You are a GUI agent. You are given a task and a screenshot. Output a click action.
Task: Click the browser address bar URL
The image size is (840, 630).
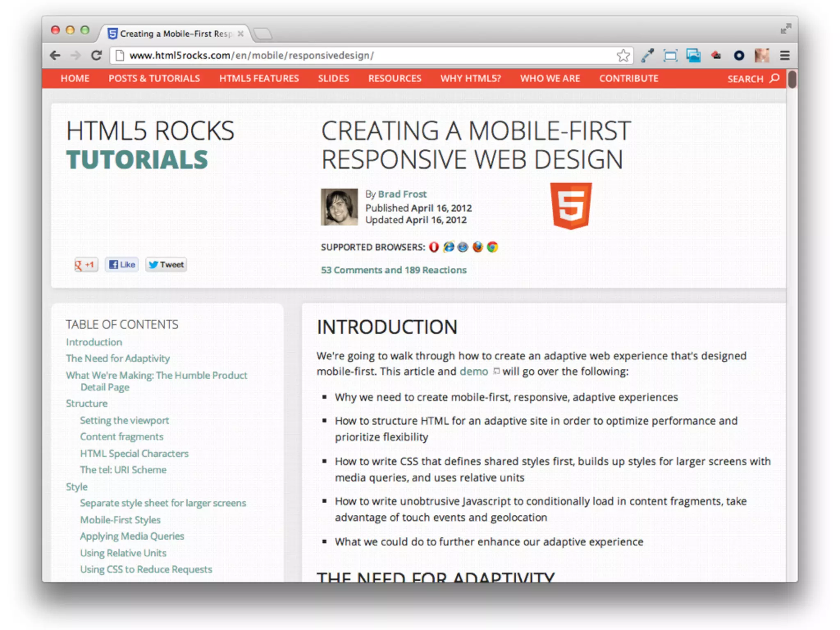pyautogui.click(x=251, y=55)
